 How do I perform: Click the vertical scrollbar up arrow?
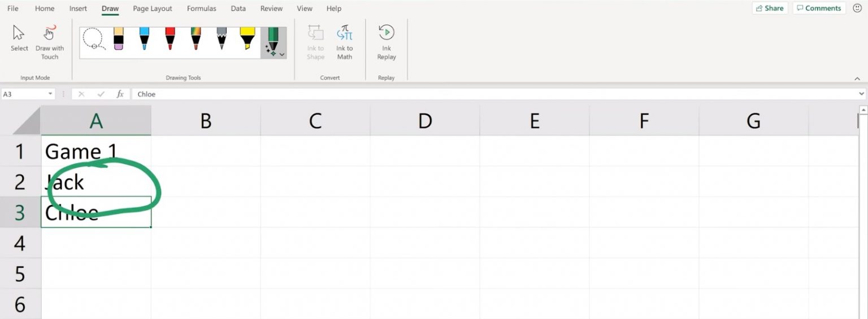(863, 110)
